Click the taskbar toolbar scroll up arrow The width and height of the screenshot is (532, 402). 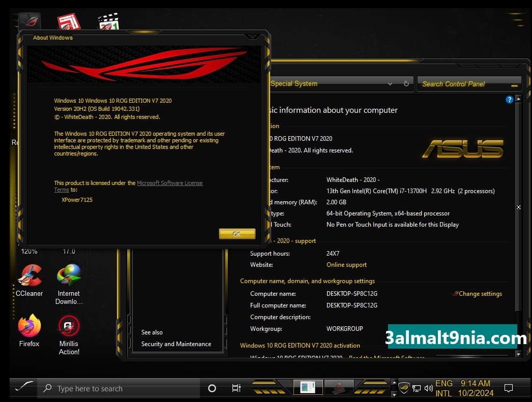394,382
